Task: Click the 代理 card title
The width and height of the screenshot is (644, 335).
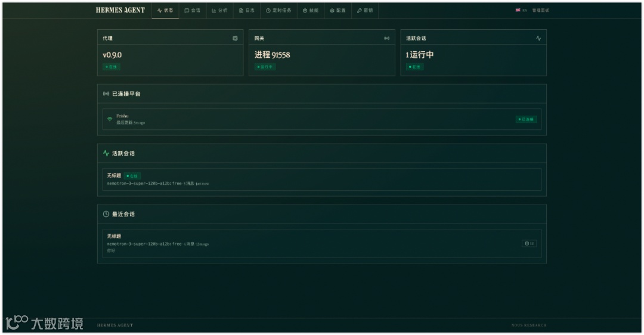Action: tap(107, 38)
